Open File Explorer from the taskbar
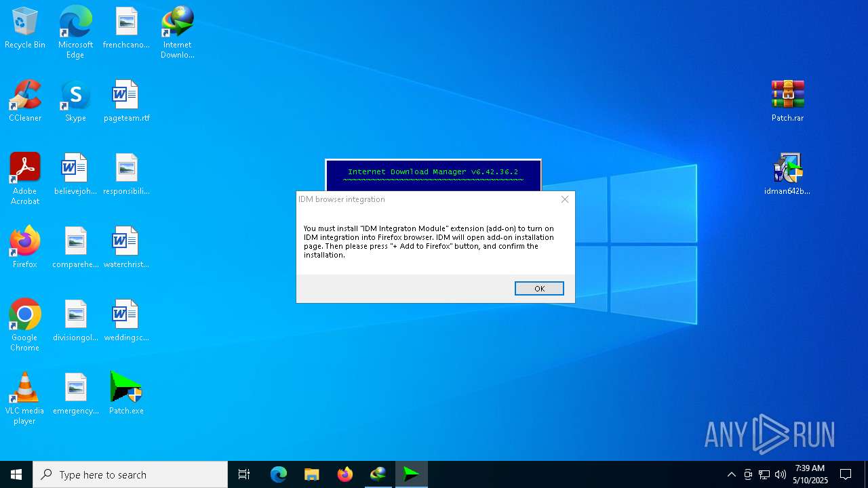Image resolution: width=868 pixels, height=488 pixels. click(312, 474)
